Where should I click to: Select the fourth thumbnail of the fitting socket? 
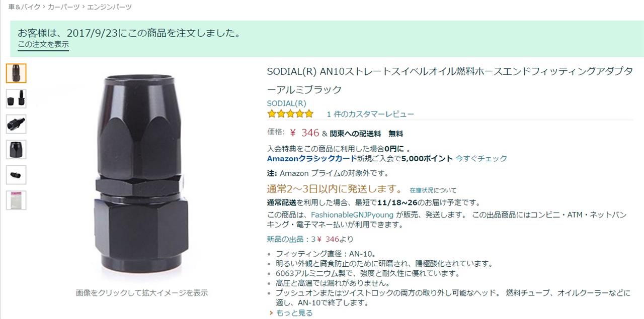click(x=16, y=150)
